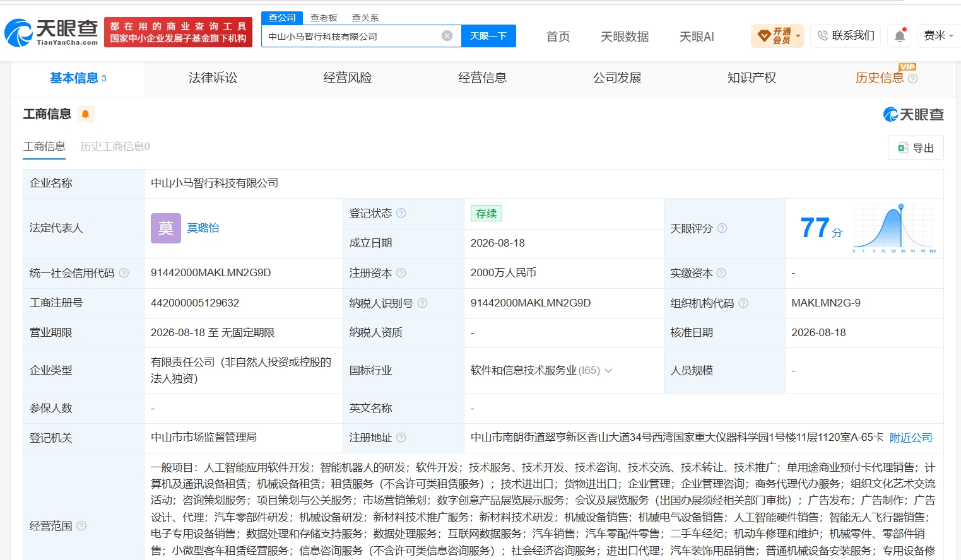Open 开通会员 VIP dropdown
This screenshot has width=961, height=560.
(777, 36)
